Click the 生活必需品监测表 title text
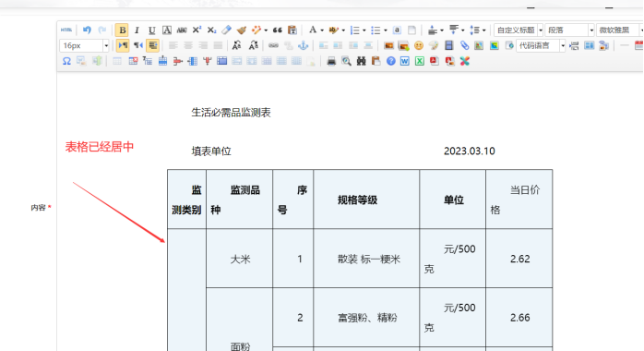The image size is (644, 351). (x=231, y=113)
